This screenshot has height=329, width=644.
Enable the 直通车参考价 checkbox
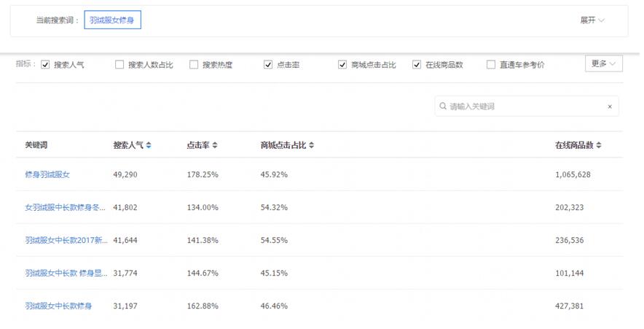[491, 65]
